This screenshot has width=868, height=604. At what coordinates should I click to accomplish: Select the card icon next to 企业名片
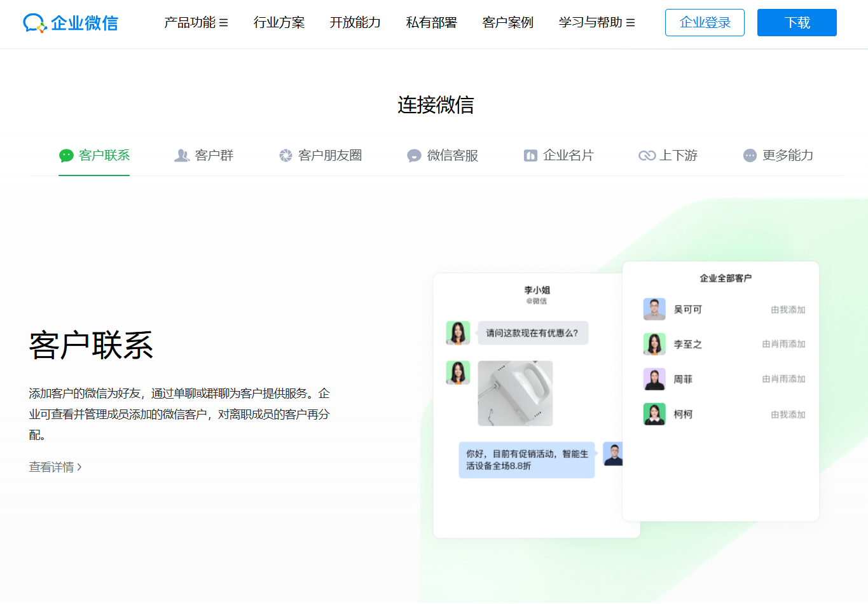click(530, 155)
